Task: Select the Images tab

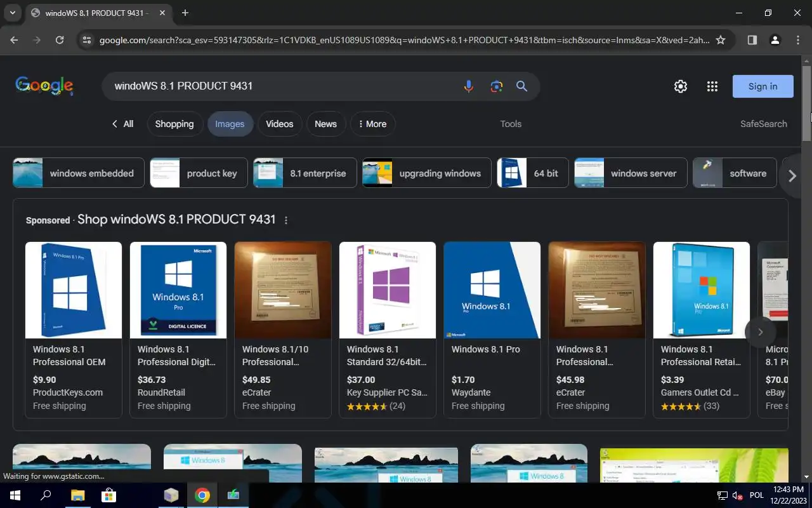Action: (230, 124)
